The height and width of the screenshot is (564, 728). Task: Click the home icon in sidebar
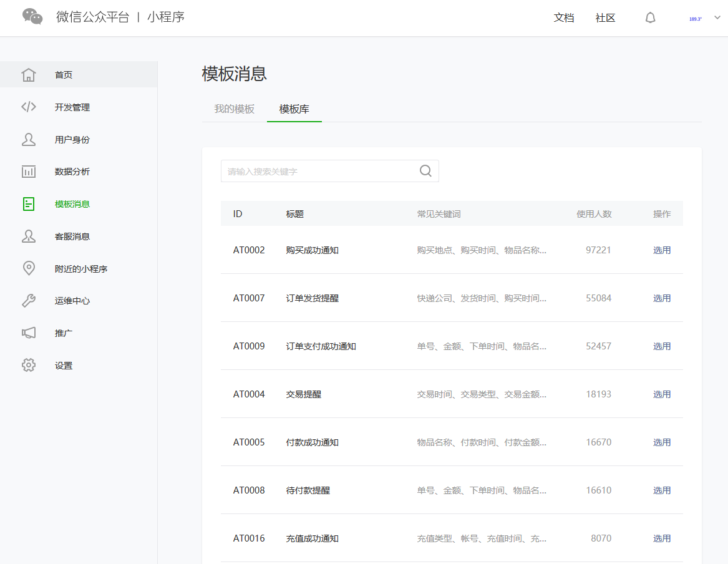pyautogui.click(x=29, y=75)
